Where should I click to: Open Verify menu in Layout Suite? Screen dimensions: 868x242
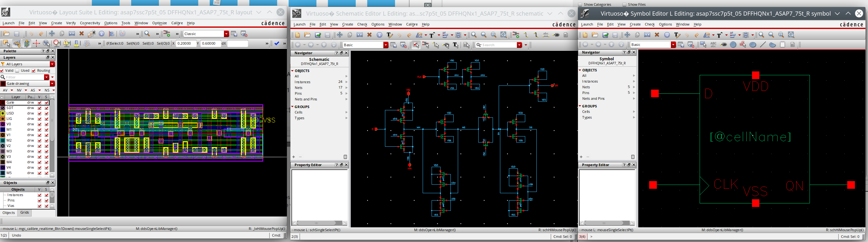(71, 23)
